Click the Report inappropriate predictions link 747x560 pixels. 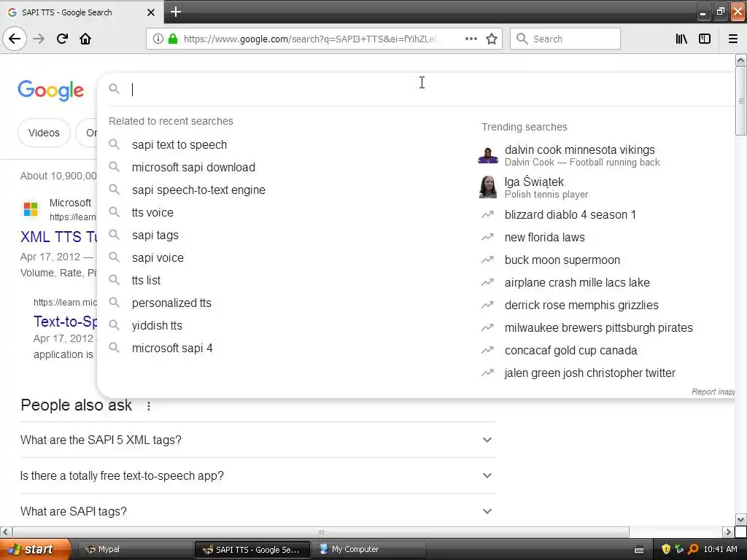[x=713, y=392]
